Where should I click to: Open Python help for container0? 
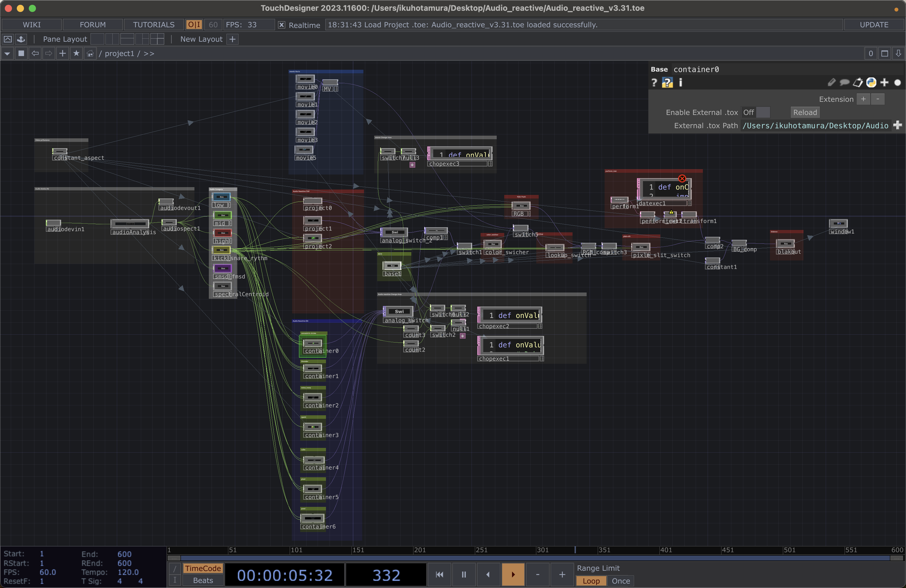(667, 83)
